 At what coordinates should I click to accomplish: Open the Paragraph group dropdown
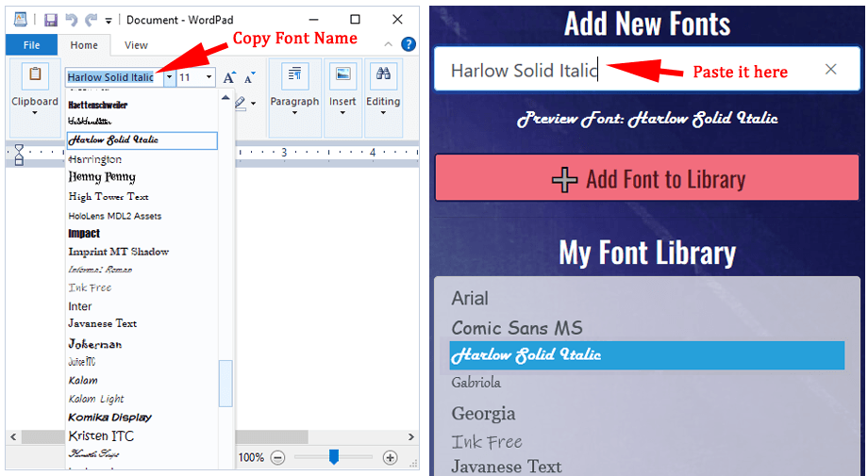click(294, 97)
